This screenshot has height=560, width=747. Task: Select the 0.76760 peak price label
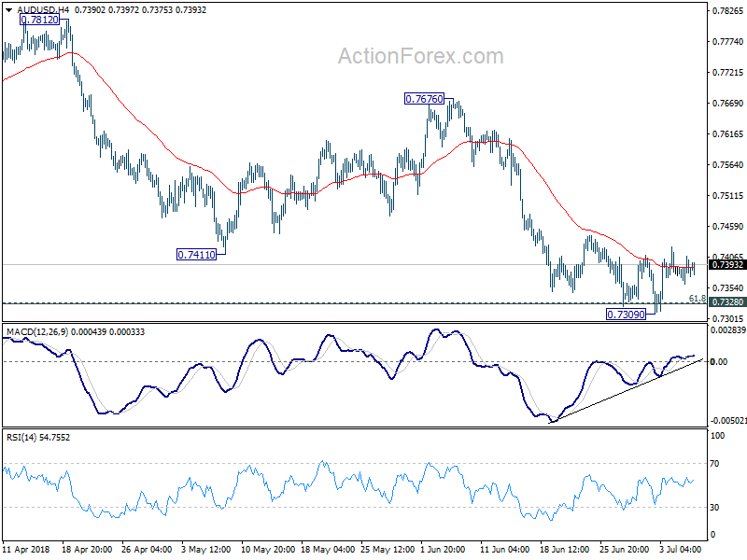coord(424,99)
